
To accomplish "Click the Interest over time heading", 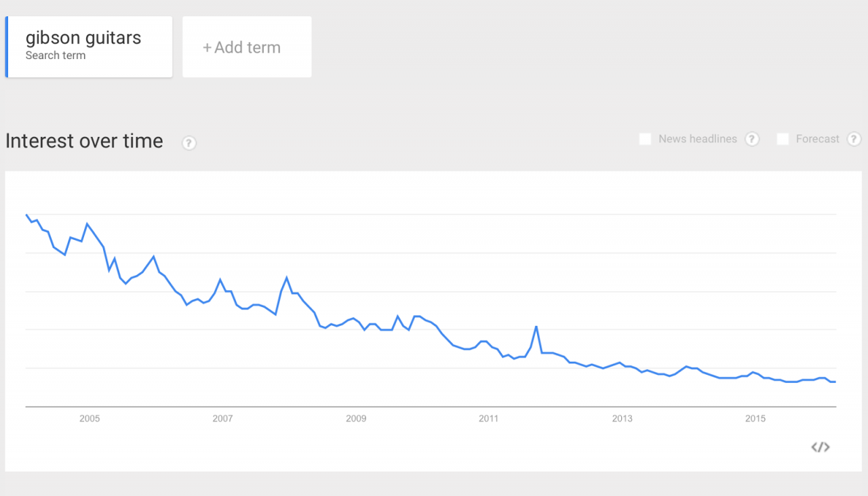I will point(84,141).
